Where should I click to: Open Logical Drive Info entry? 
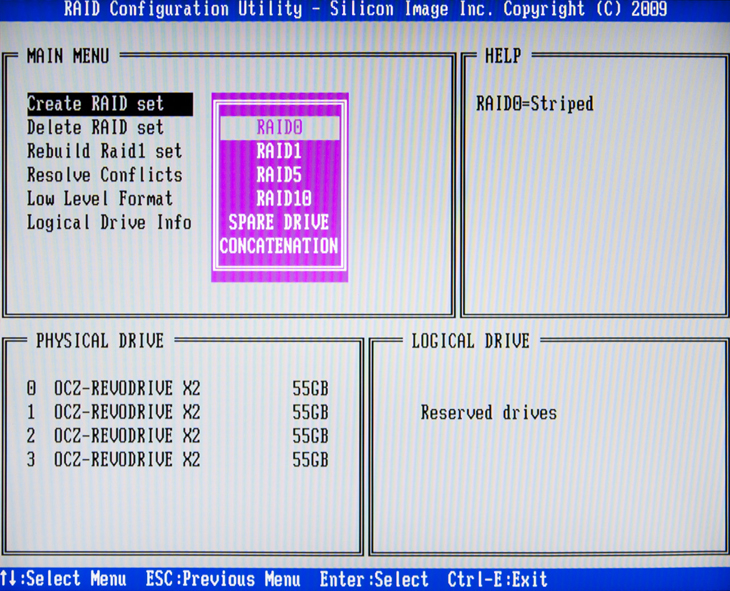tap(108, 222)
